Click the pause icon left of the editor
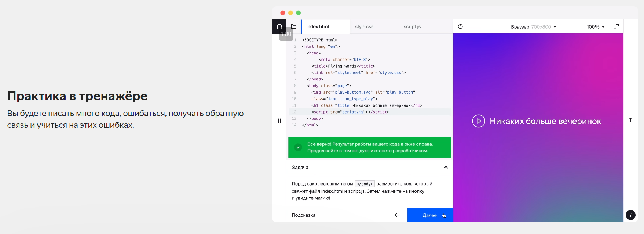 279,121
